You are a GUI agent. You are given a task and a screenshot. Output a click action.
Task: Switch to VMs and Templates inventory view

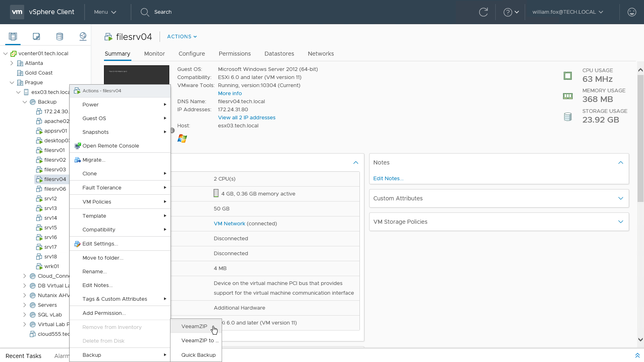coord(36,37)
